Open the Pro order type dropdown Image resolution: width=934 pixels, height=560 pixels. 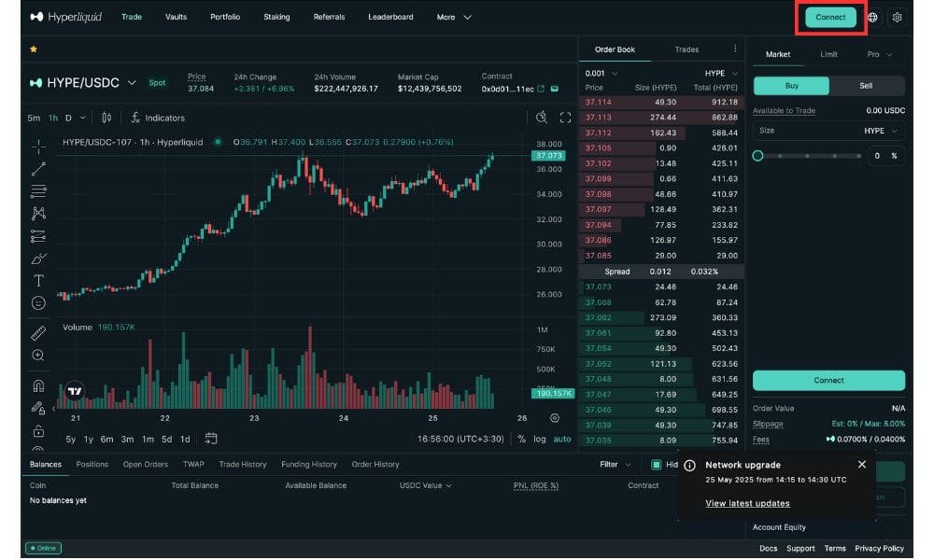coord(880,54)
